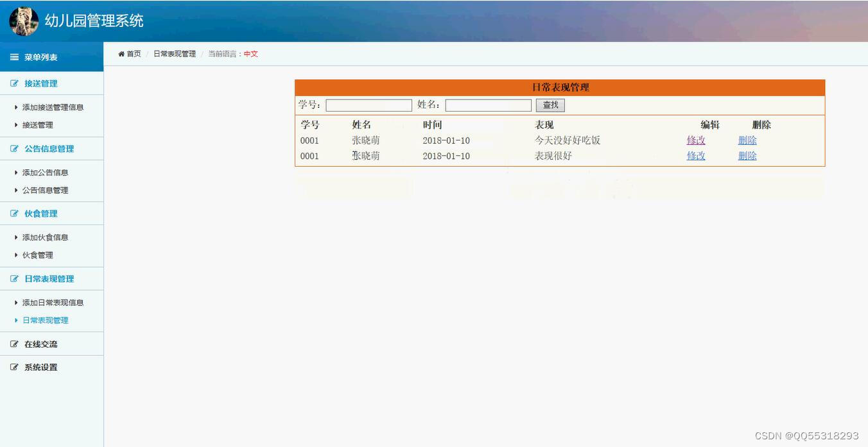Click the 姓名 column header

click(361, 125)
